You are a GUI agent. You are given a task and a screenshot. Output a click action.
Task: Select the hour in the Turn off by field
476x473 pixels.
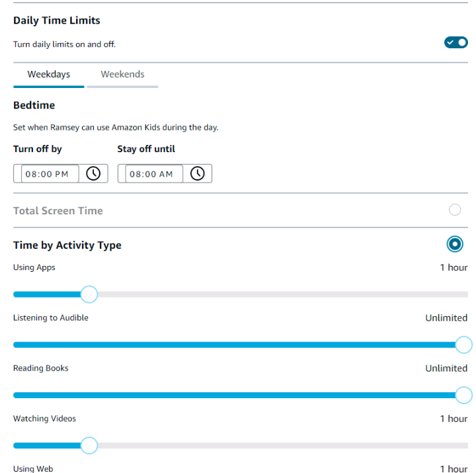tap(30, 174)
